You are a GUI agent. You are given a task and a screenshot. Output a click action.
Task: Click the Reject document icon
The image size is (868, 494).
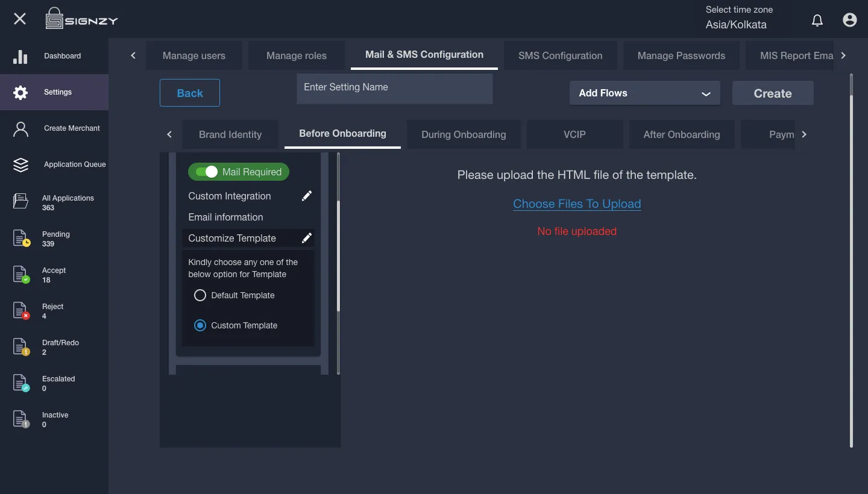(21, 310)
